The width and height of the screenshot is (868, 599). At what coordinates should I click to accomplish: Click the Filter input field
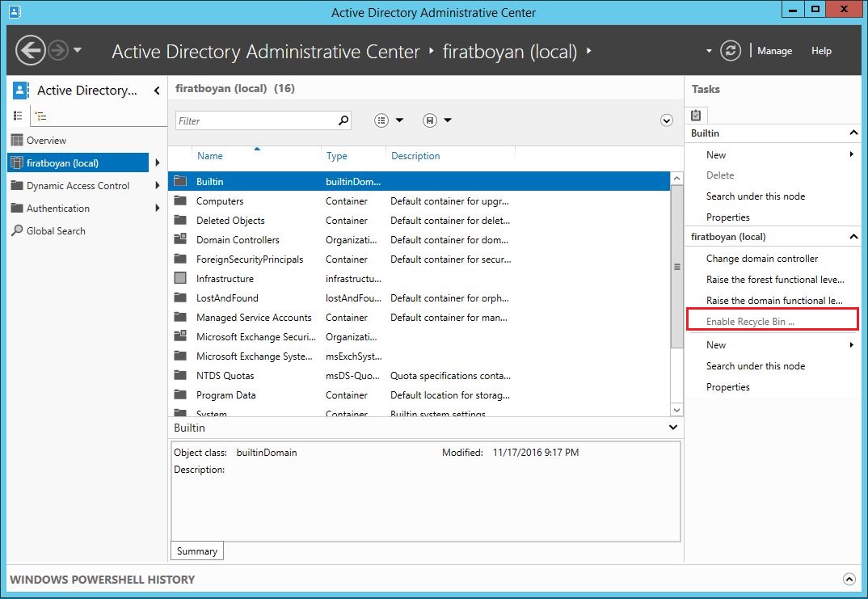(255, 120)
